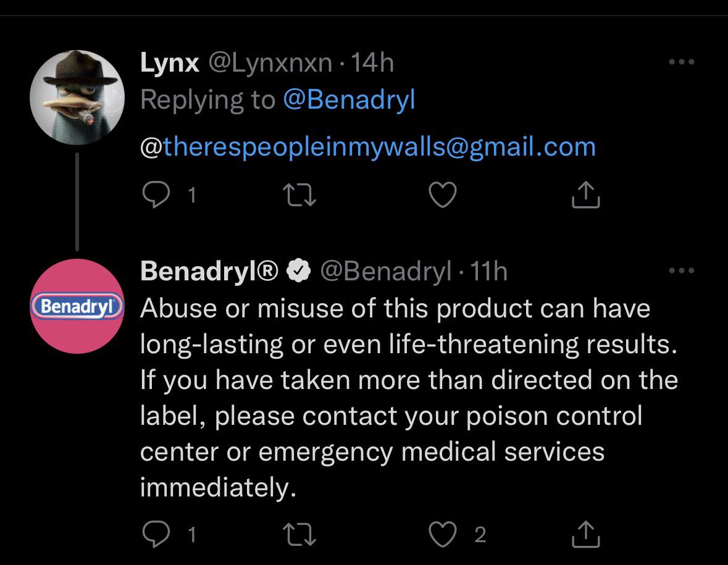Open the more options menu on Benadryl's tweet
728x565 pixels.
[682, 269]
